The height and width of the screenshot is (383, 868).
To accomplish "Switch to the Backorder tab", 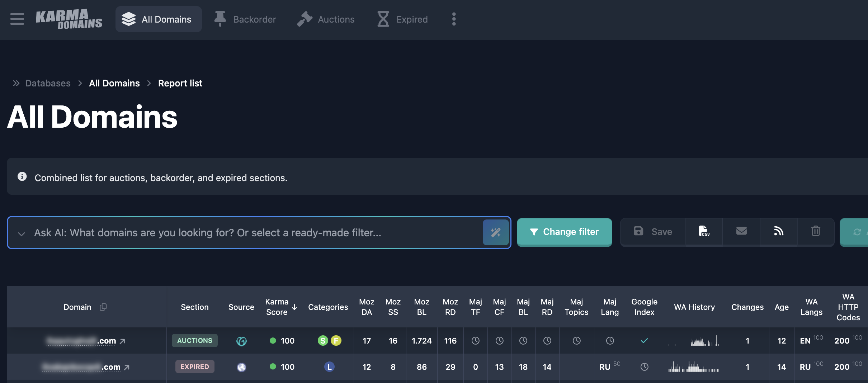I will point(245,19).
